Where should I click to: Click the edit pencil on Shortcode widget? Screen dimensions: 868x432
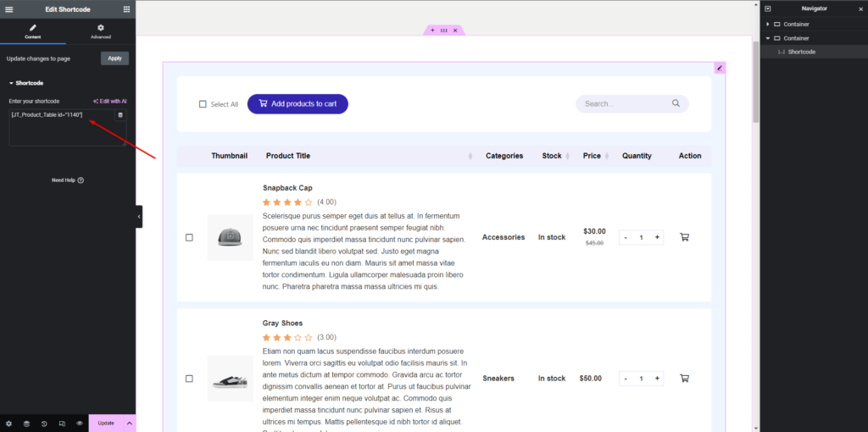[720, 68]
